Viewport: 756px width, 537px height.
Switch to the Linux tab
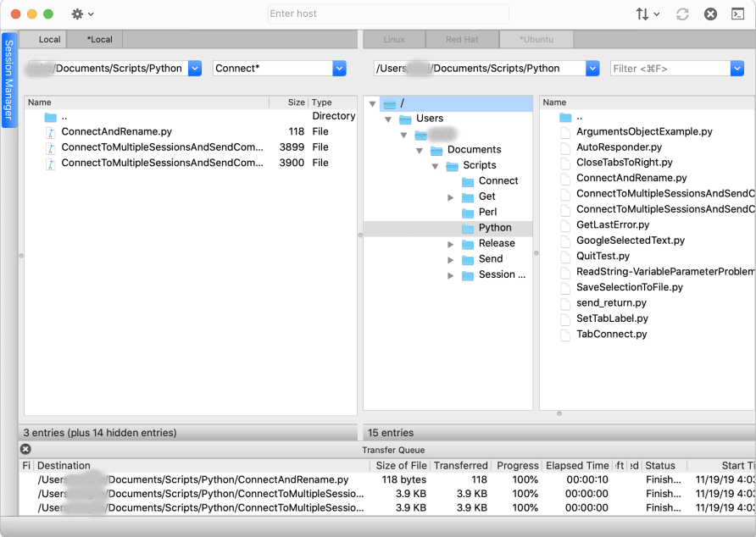(x=394, y=40)
